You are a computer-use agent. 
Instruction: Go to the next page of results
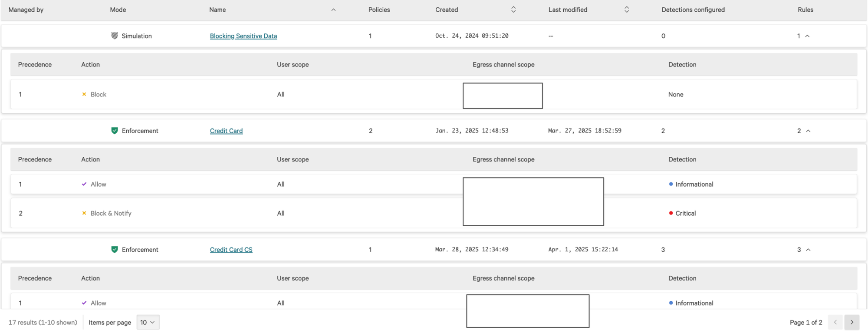[852, 322]
